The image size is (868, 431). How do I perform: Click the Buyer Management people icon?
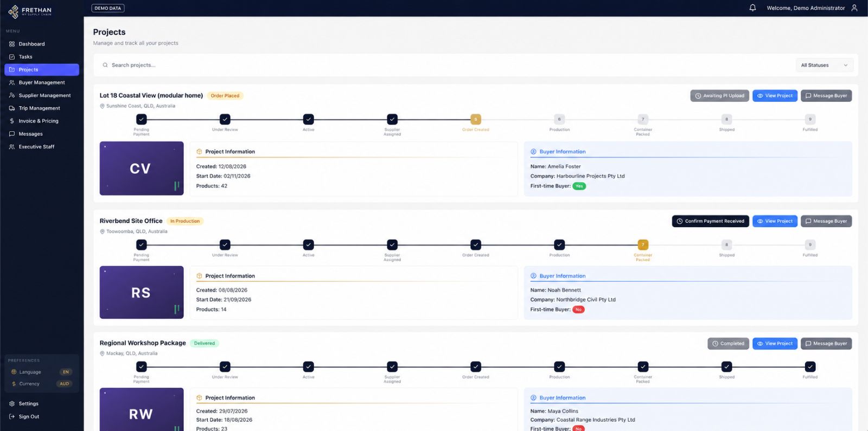[x=12, y=82]
